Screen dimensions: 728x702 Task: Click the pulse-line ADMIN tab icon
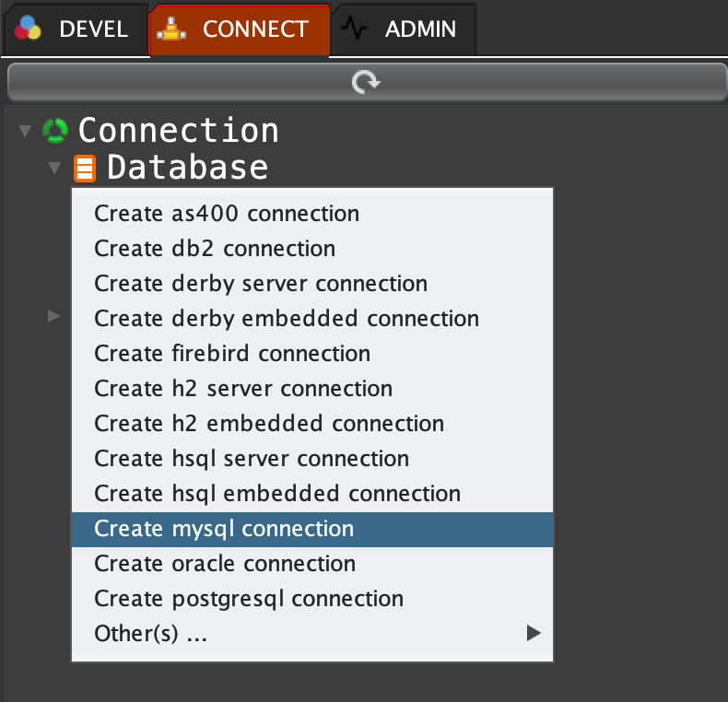[x=354, y=29]
